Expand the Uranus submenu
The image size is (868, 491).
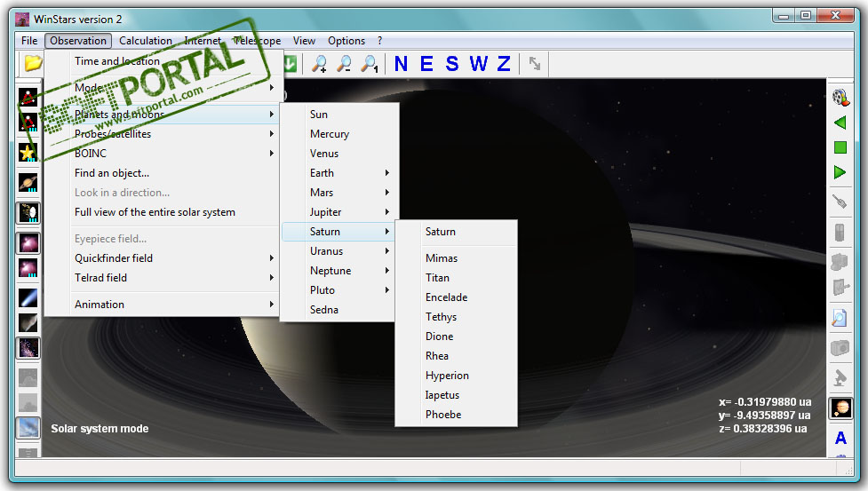click(338, 251)
